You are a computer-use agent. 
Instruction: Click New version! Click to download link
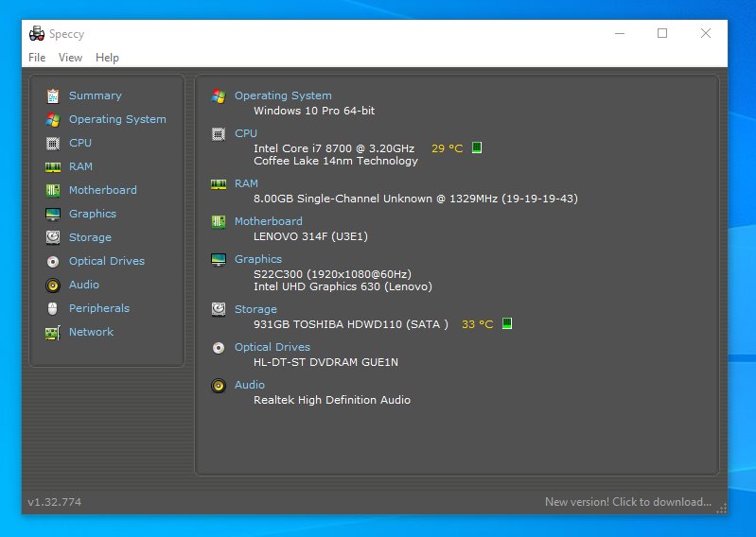(x=628, y=501)
